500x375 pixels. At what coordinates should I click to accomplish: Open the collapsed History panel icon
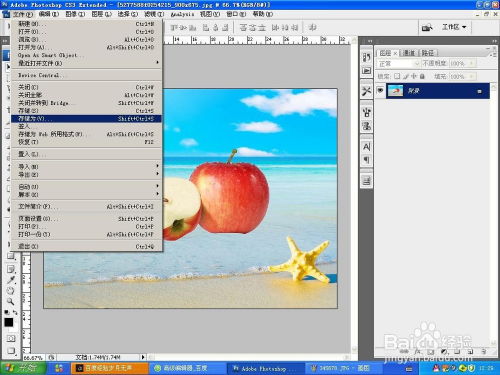tap(367, 57)
